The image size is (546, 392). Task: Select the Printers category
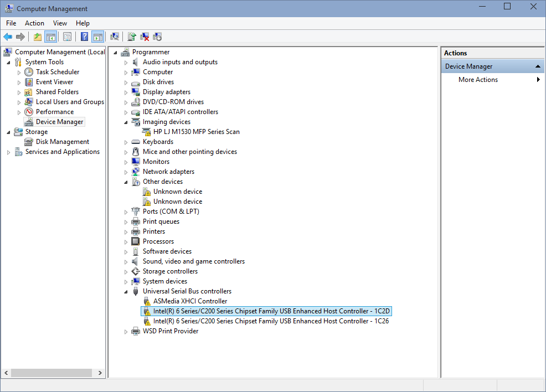click(x=154, y=231)
